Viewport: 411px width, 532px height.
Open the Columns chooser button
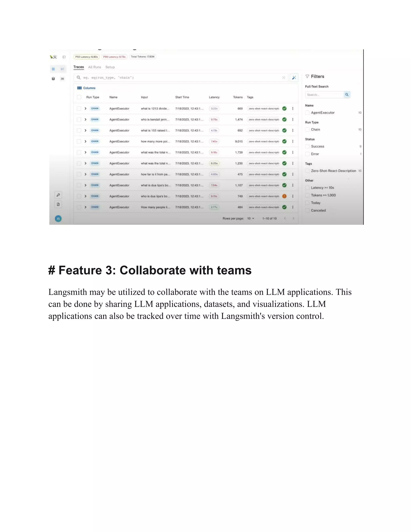click(x=86, y=88)
